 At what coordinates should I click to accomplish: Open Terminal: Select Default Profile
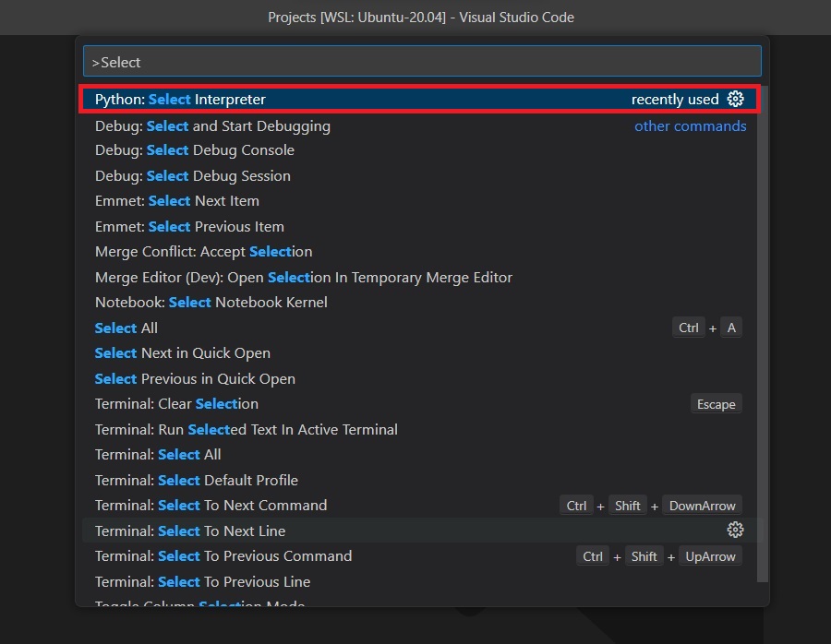coord(420,481)
